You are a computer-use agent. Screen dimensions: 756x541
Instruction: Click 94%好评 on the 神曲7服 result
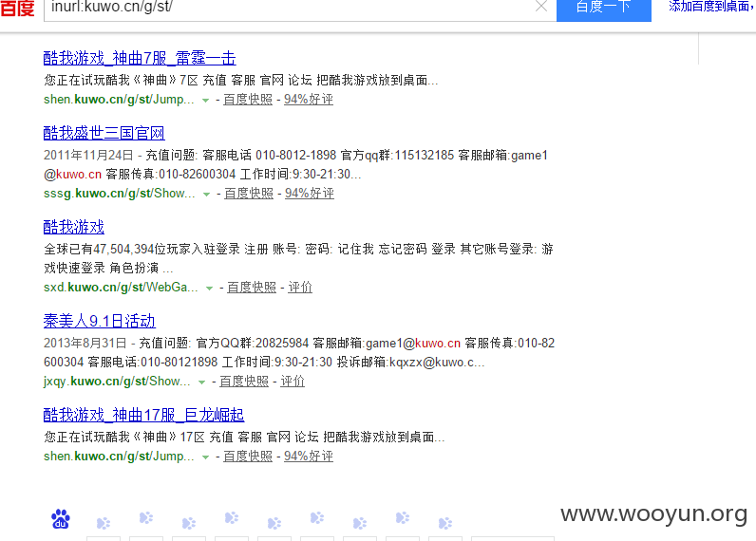pyautogui.click(x=309, y=100)
